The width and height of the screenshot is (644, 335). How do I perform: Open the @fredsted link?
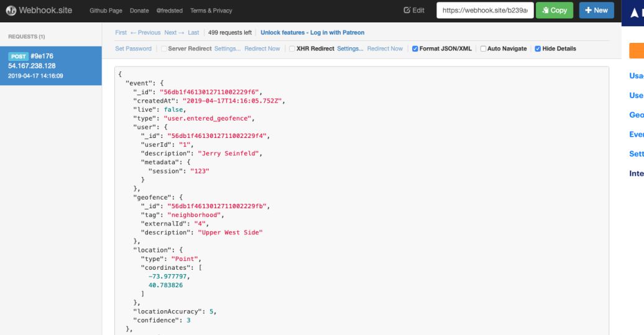(170, 11)
